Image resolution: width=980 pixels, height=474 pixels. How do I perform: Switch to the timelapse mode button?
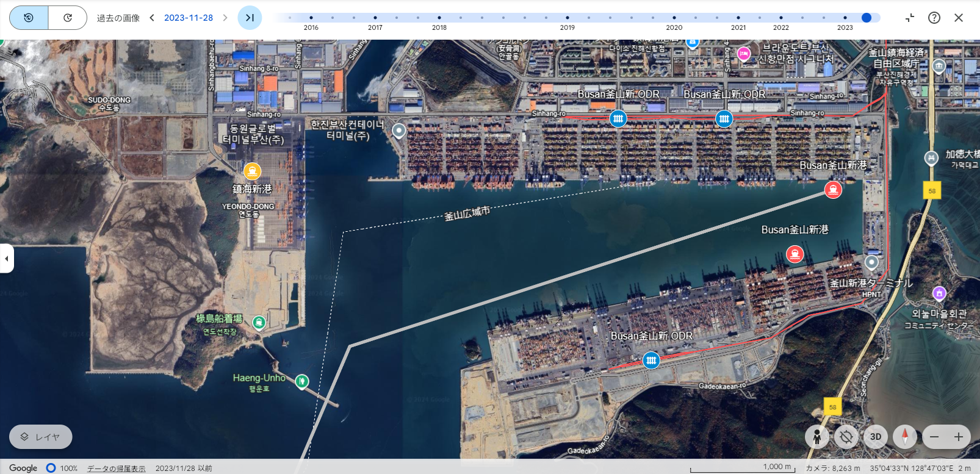point(68,18)
